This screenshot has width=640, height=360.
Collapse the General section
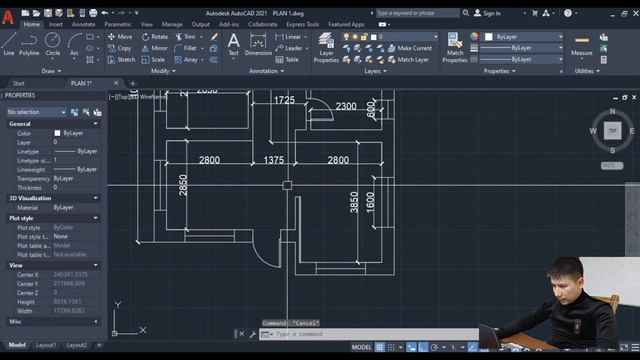click(96, 124)
